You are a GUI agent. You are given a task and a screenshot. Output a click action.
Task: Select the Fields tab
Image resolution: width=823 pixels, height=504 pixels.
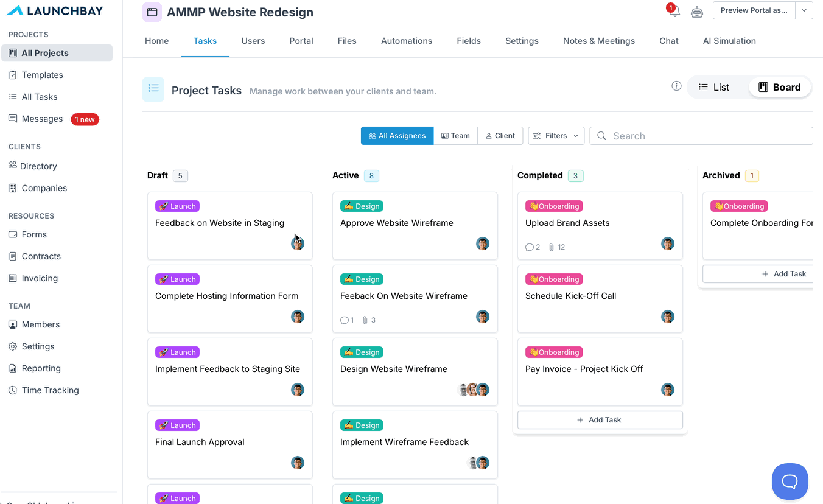pos(469,41)
